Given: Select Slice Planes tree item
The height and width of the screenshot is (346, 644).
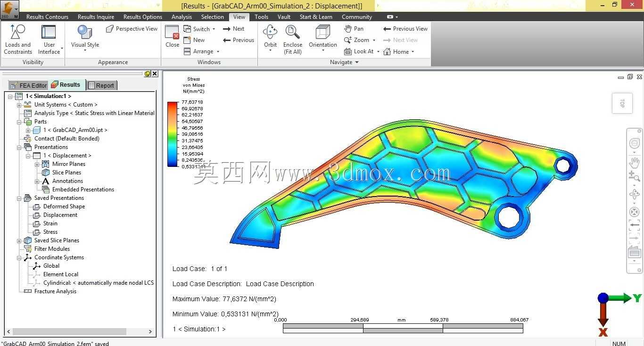Looking at the screenshot, I should (61, 173).
